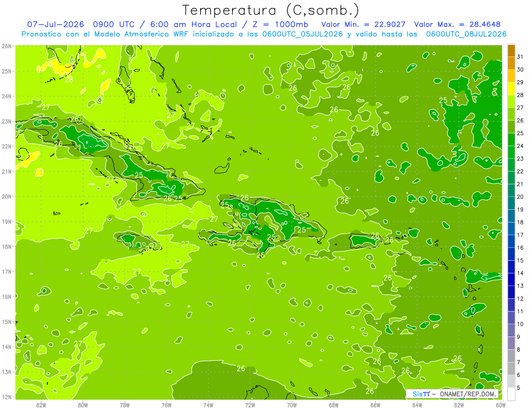This screenshot has width=532, height=411.
Task: Click the '29' value on the color scale
Action: 520,82
